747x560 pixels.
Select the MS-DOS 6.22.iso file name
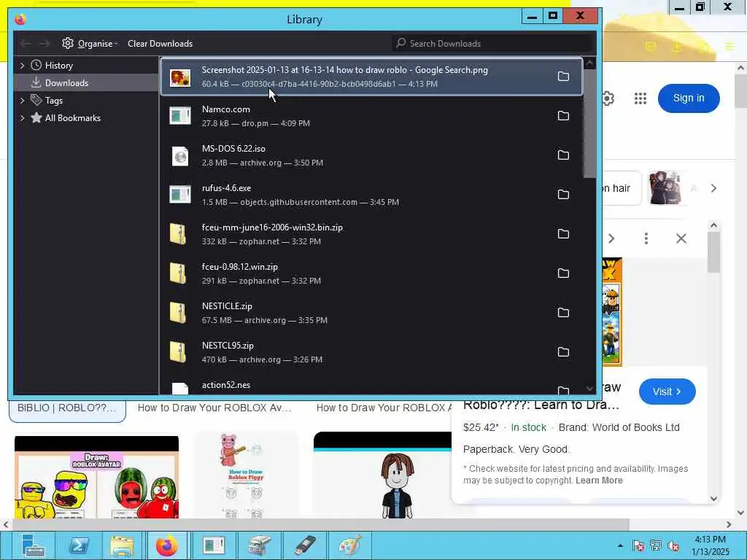[233, 149]
